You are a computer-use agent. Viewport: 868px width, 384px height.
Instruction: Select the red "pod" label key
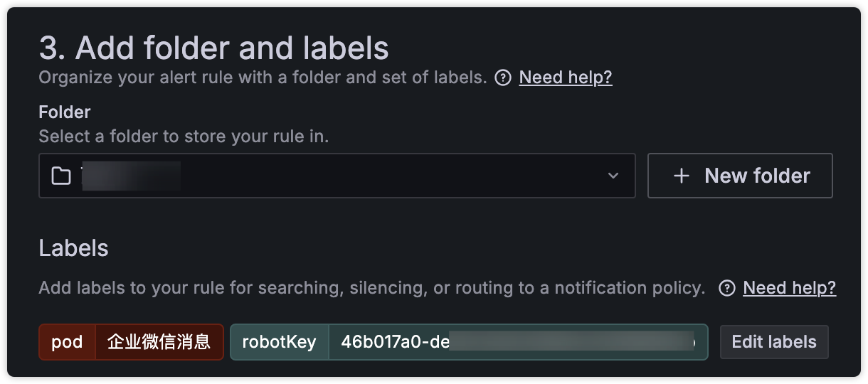pyautogui.click(x=67, y=342)
